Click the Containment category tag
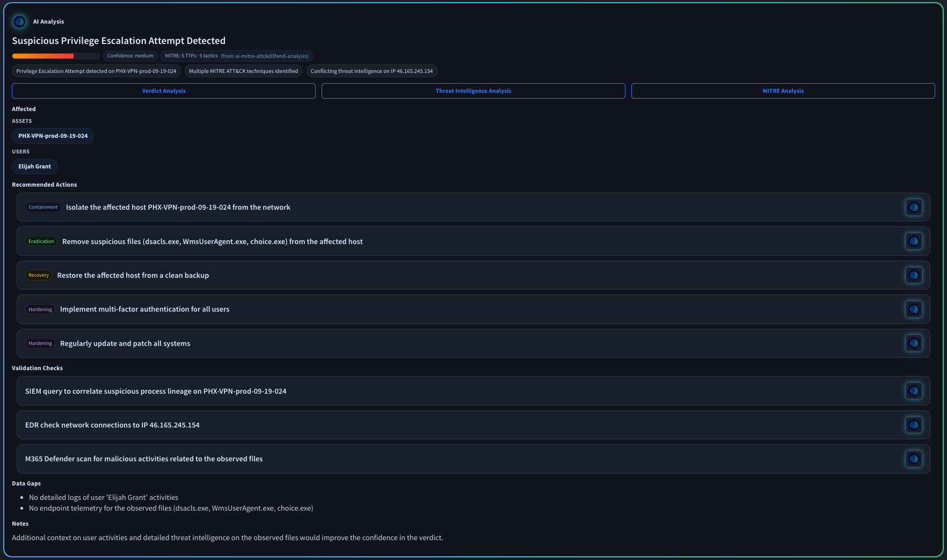This screenshot has width=947, height=560. point(43,207)
